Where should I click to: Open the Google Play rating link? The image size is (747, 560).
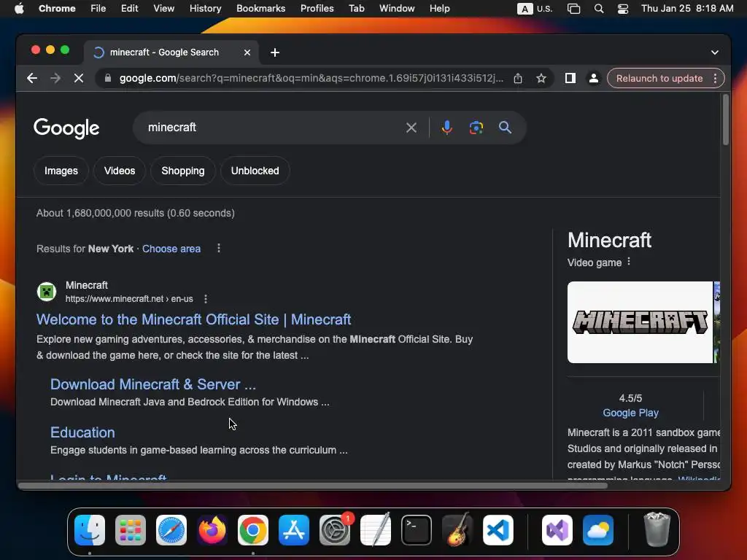click(631, 413)
